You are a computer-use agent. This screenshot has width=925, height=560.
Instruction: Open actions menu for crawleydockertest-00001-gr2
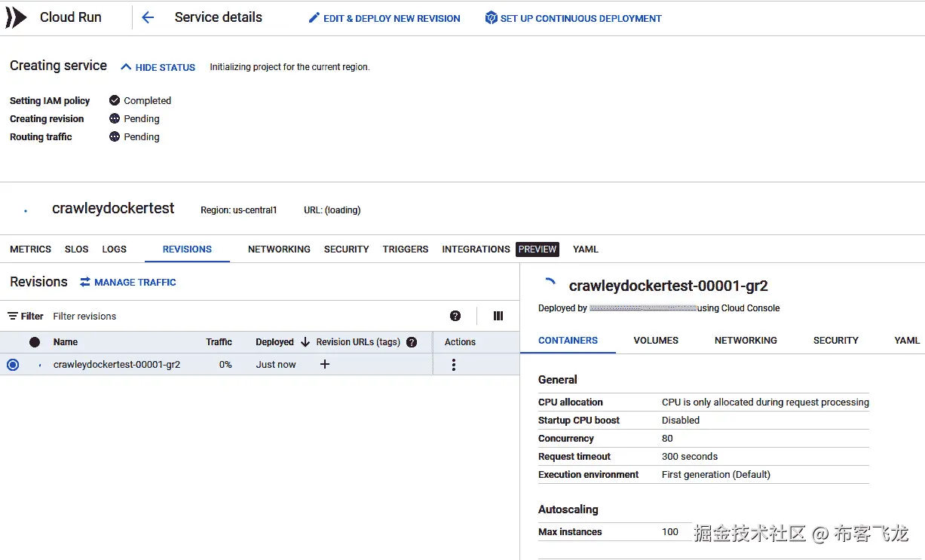[453, 365]
